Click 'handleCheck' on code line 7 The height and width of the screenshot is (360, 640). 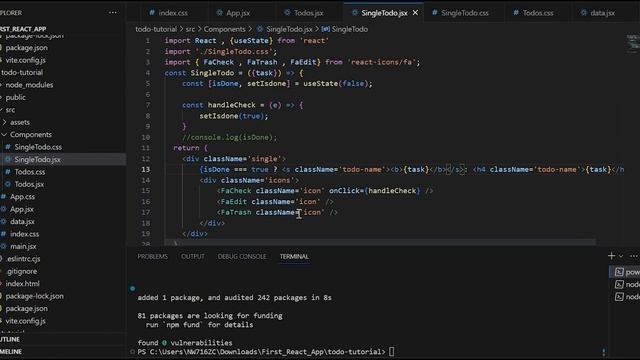231,105
